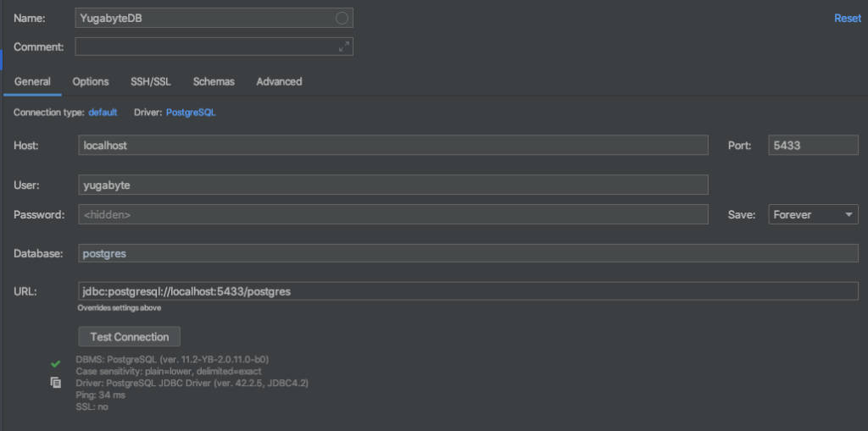Select the General tab
Screen dimensions: 868x431
33,81
